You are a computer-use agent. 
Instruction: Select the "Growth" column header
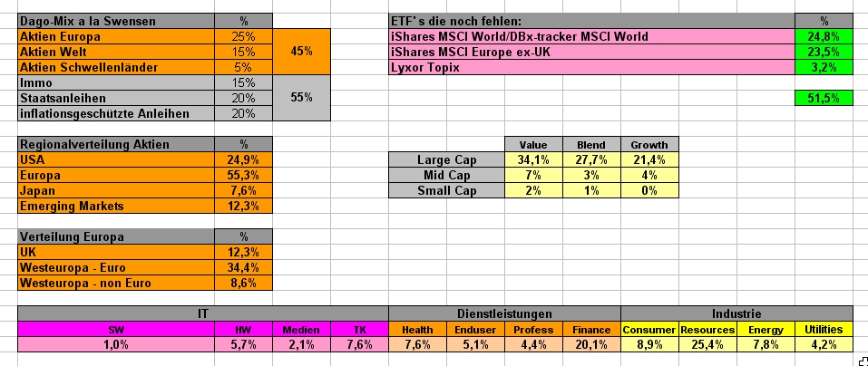click(x=649, y=144)
